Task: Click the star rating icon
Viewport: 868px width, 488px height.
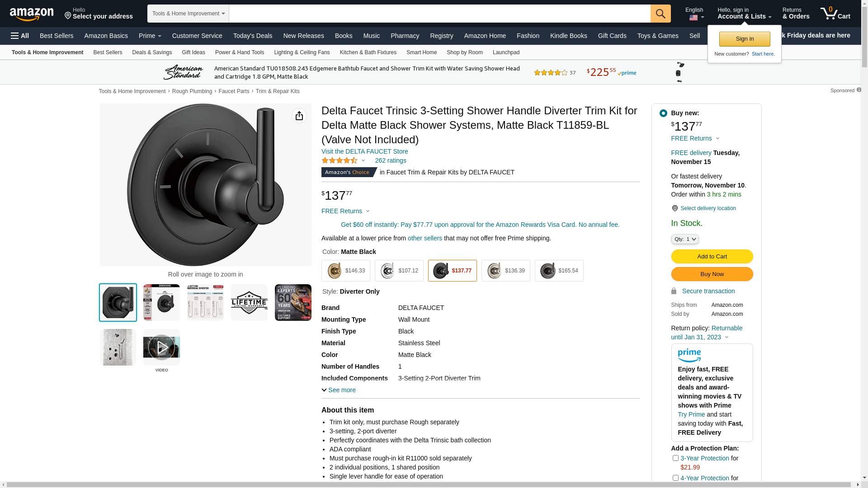Action: click(340, 161)
